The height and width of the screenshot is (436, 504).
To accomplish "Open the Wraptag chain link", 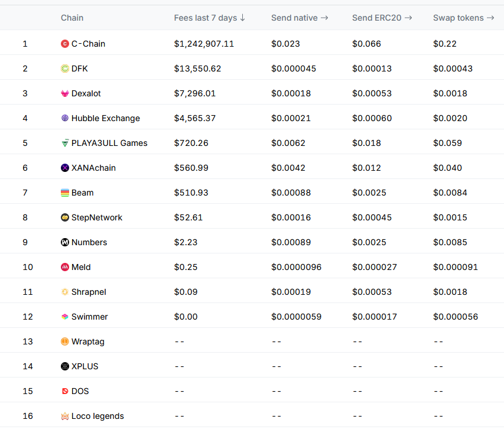I will [88, 341].
